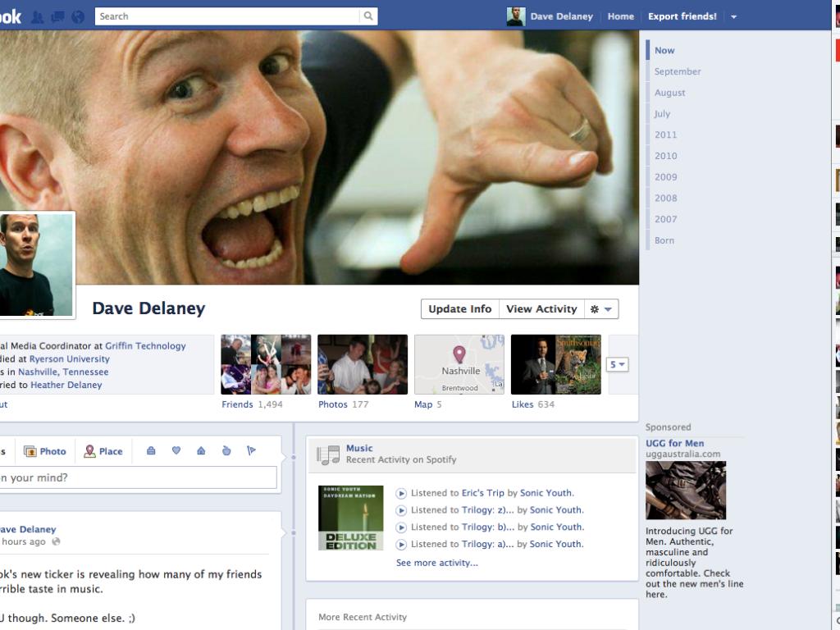Open the gear dropdown beside View Activity
This screenshot has height=630, width=840.
point(601,309)
